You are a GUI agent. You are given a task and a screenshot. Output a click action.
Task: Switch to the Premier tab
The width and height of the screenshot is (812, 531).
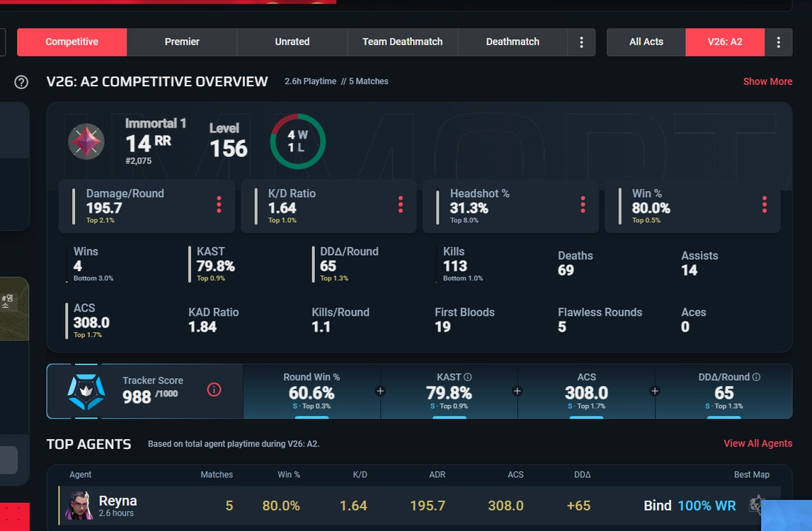click(182, 42)
